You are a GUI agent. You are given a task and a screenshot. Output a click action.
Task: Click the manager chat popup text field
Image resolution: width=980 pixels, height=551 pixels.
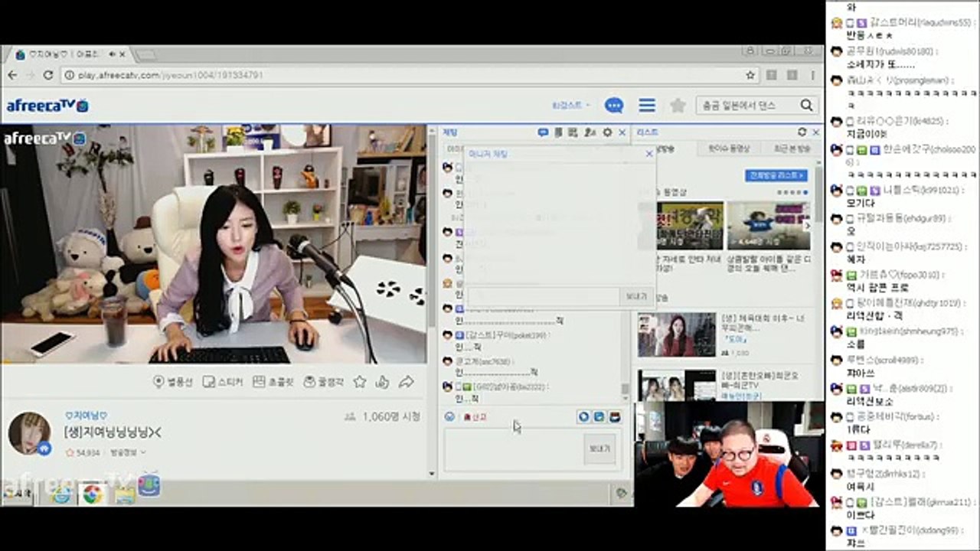pos(542,296)
